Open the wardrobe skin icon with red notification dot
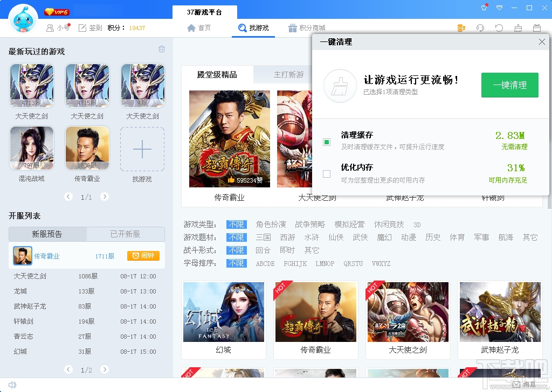 coord(484,8)
